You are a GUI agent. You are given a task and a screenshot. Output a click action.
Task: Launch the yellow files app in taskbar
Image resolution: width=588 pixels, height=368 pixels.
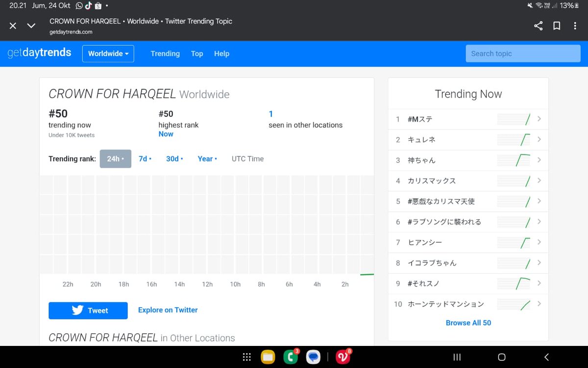click(x=268, y=357)
